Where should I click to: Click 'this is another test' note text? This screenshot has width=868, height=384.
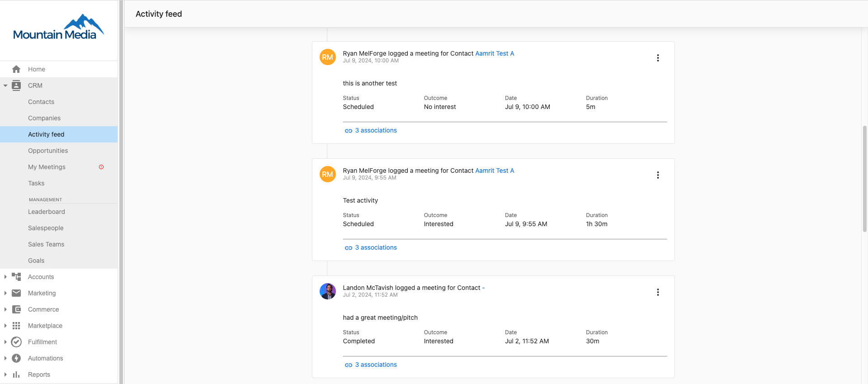[370, 83]
